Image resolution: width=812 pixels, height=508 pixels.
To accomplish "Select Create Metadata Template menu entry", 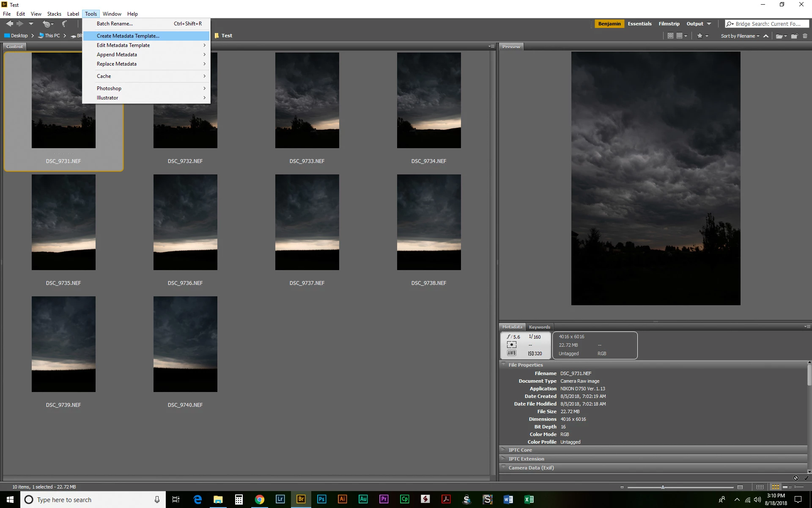I will [x=128, y=36].
